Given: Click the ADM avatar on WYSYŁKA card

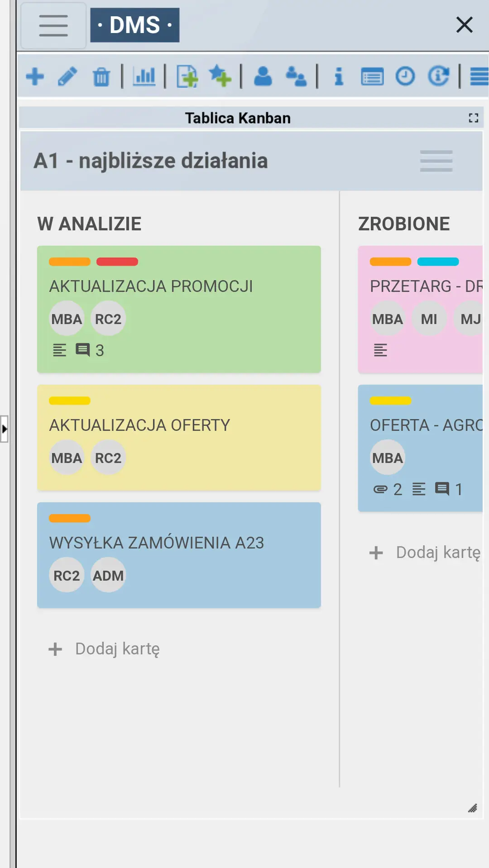Looking at the screenshot, I should (108, 575).
